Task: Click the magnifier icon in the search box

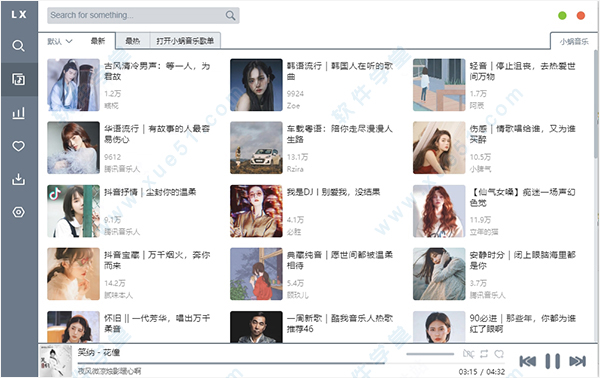Action: pos(230,15)
